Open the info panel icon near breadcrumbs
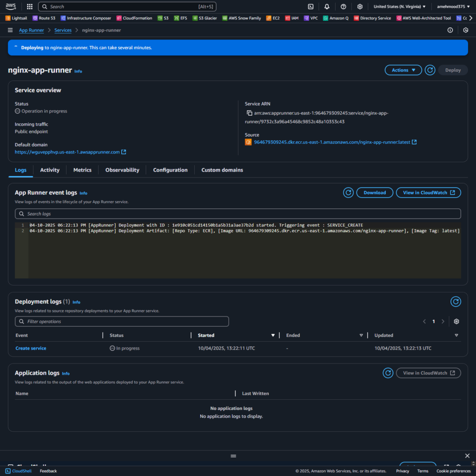 pos(450,30)
